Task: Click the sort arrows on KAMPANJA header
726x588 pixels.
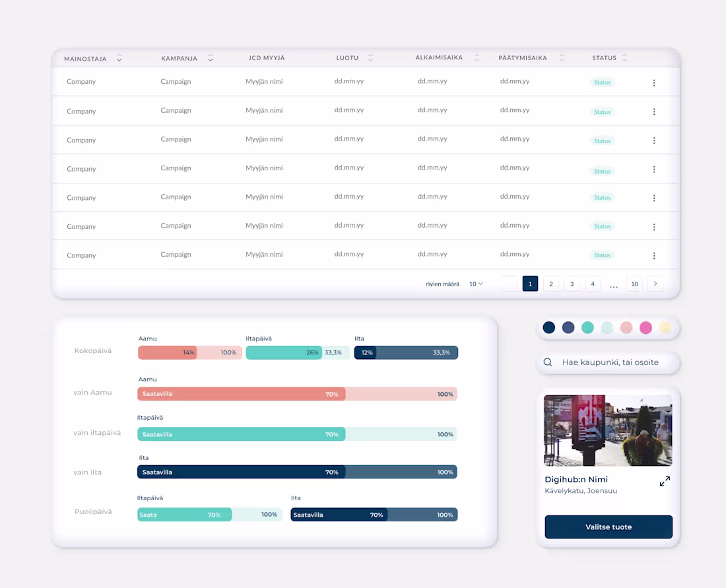Action: [x=210, y=58]
